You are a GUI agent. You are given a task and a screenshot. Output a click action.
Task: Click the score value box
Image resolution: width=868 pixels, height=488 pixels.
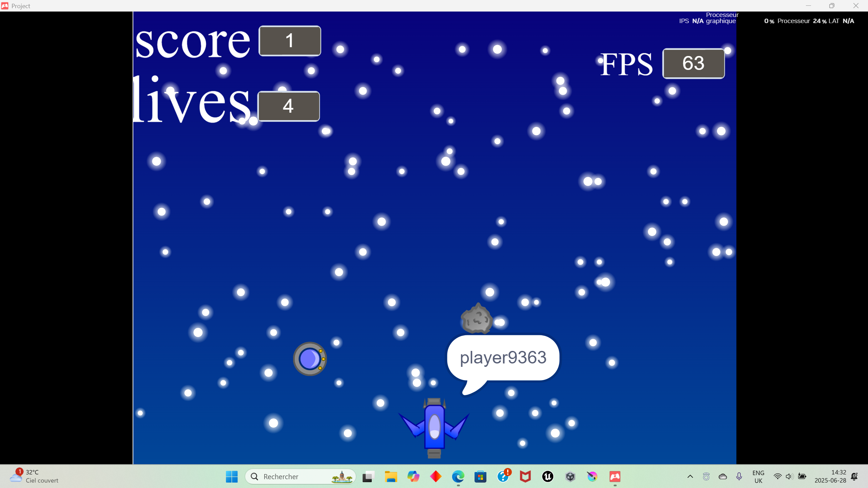pyautogui.click(x=290, y=41)
